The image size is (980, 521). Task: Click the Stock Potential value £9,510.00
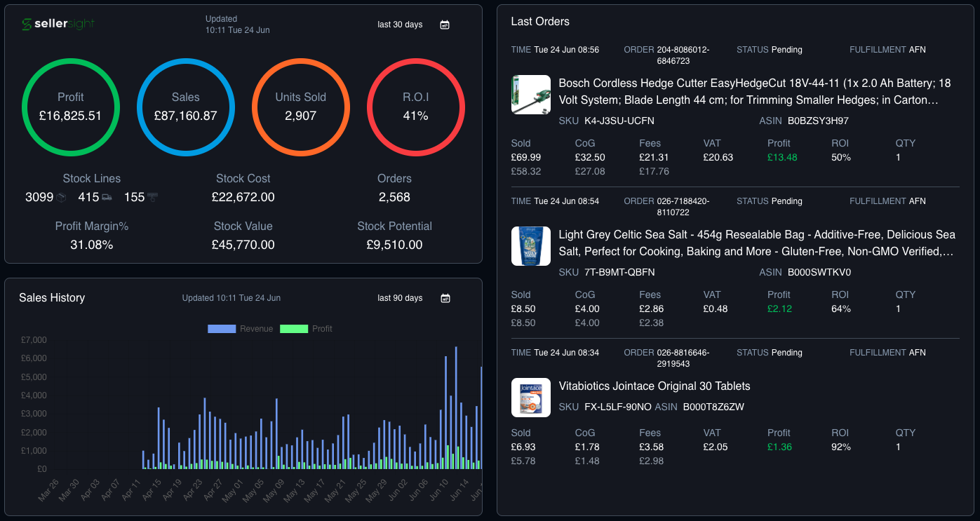click(x=394, y=245)
